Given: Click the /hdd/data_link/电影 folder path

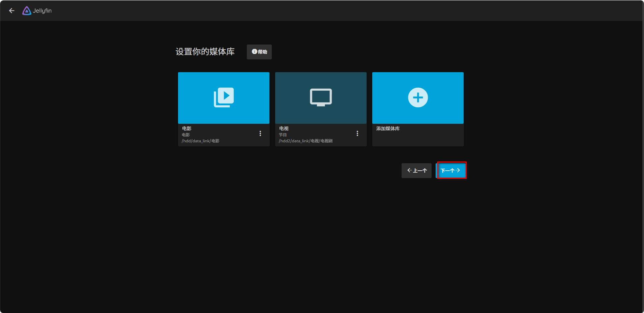Looking at the screenshot, I should pos(201,141).
